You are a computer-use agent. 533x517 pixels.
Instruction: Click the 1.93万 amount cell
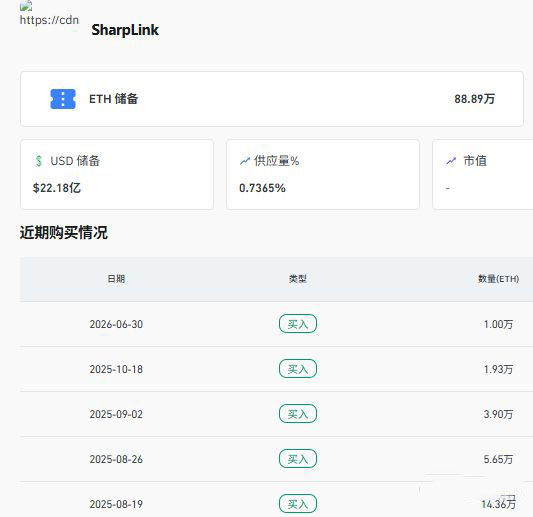pos(498,369)
